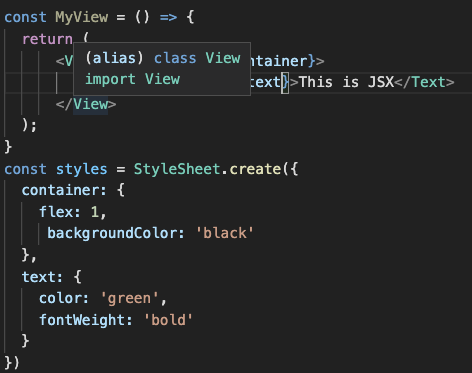Click the container property key
This screenshot has width=472, height=373.
[x=60, y=190]
